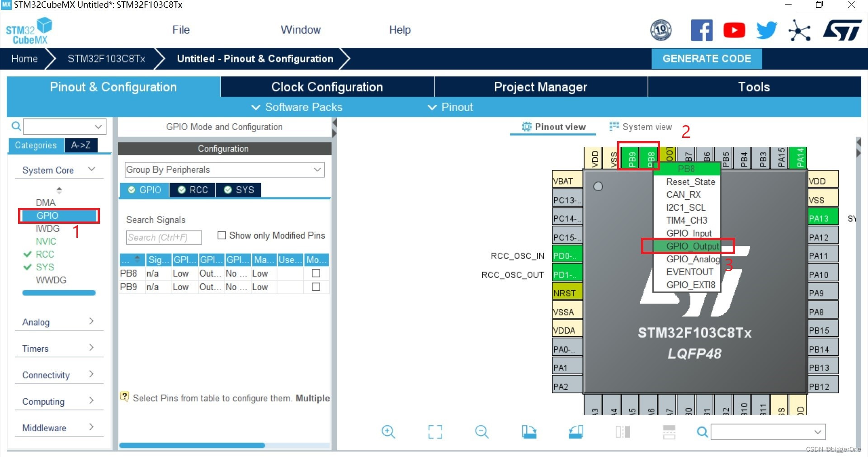Click the 10 years anniversary badge

pos(661,30)
